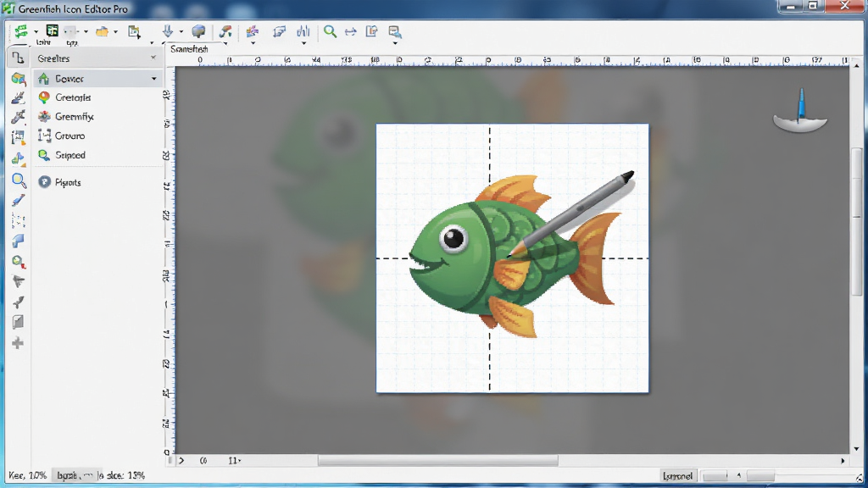Select the gray square tool in sidebar
Image resolution: width=868 pixels, height=488 pixels.
19,322
